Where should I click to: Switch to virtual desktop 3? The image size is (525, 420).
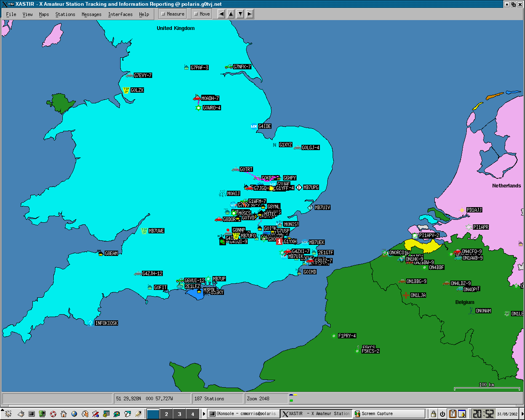tap(179, 414)
